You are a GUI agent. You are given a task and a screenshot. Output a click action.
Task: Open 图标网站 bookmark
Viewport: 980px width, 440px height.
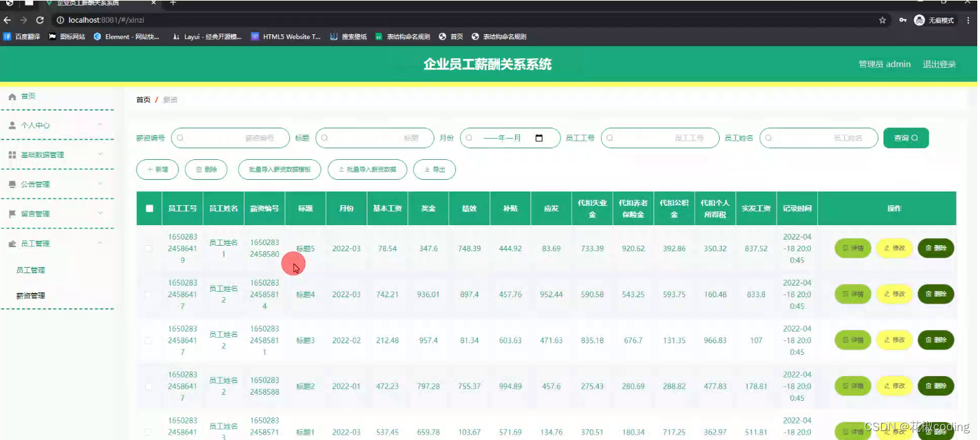coord(67,37)
